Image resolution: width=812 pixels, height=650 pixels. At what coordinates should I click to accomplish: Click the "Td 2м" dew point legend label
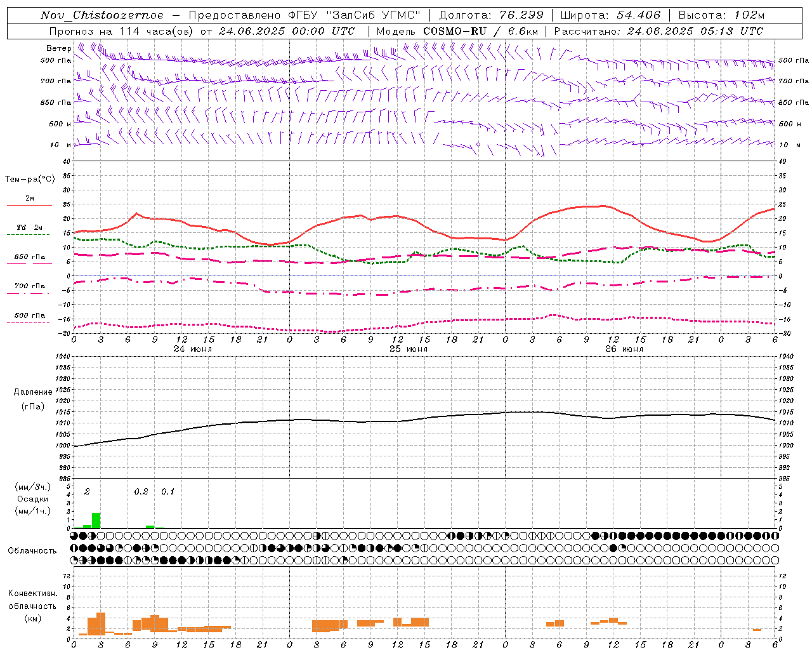pos(29,227)
